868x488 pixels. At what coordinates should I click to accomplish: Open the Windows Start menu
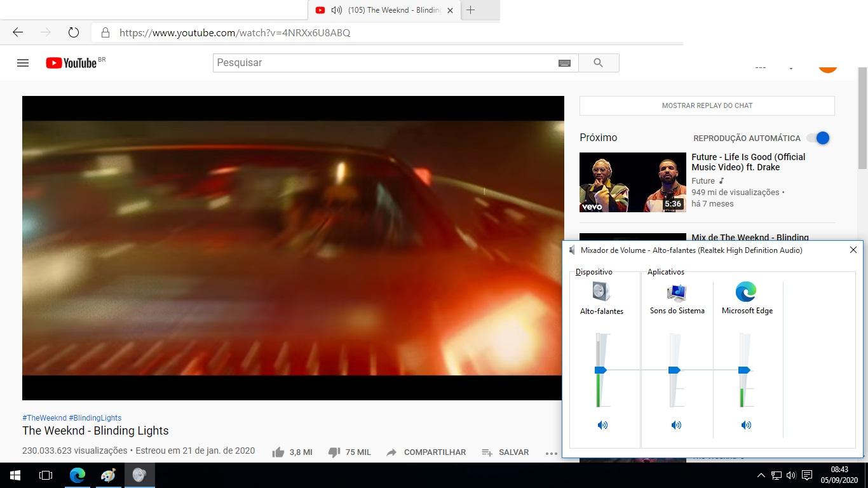pos(15,475)
